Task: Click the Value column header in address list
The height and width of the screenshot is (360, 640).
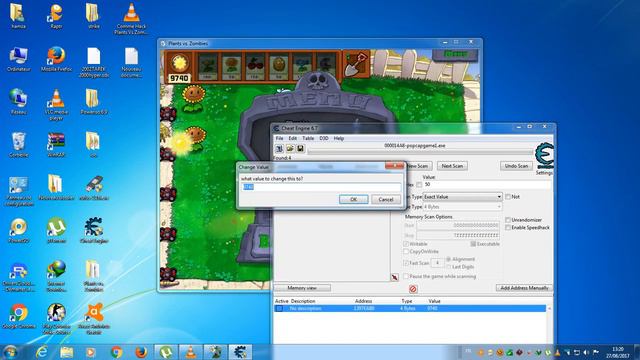Action: (434, 301)
